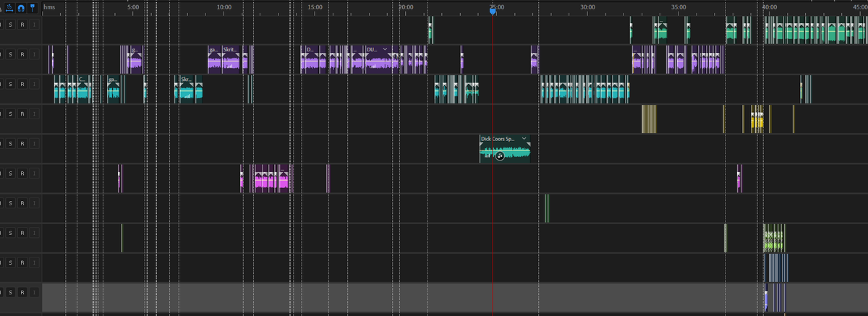Solo the first track with green clips
The image size is (868, 316).
[x=10, y=25]
